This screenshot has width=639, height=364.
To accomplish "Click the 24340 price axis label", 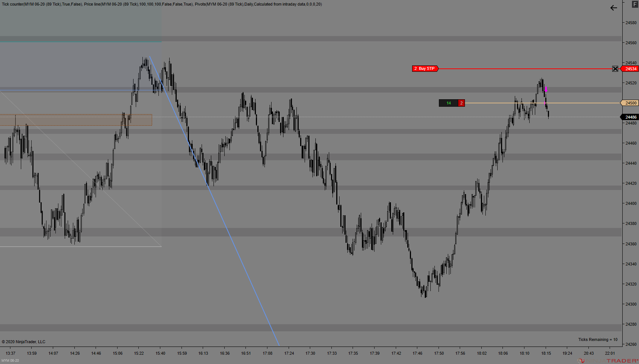I will pos(631,264).
